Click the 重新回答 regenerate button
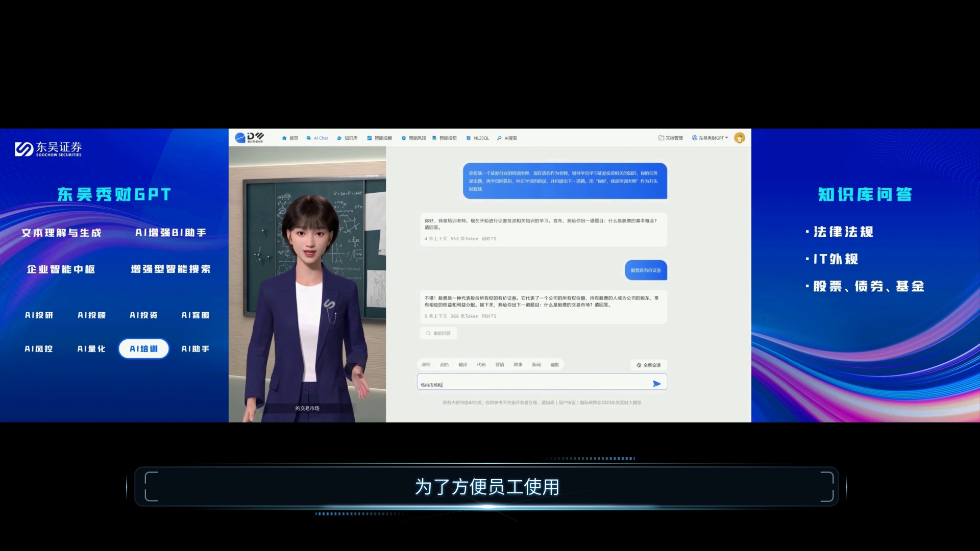 pos(438,333)
